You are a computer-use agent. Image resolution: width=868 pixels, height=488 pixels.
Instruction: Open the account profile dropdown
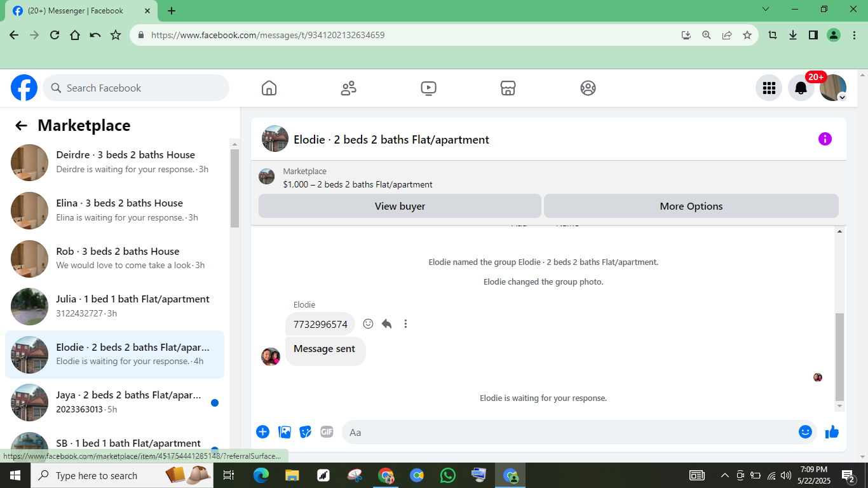point(833,88)
